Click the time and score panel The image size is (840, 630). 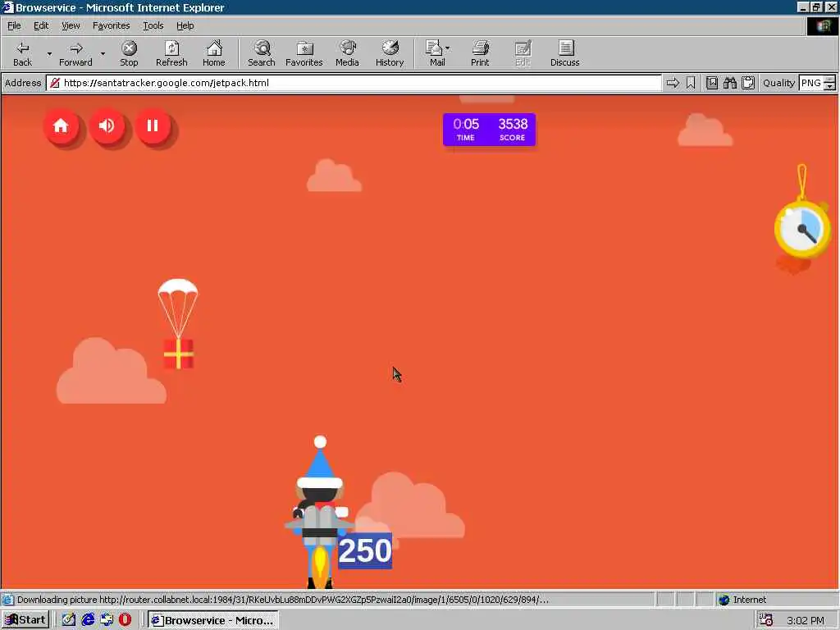489,130
